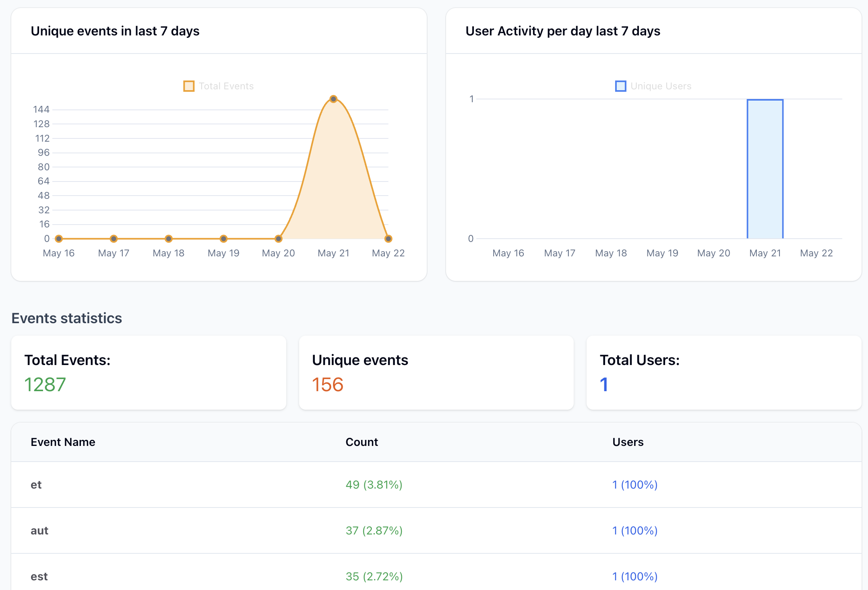Viewport: 868px width, 590px height.
Task: Click the May 17 data point
Action: (x=114, y=239)
